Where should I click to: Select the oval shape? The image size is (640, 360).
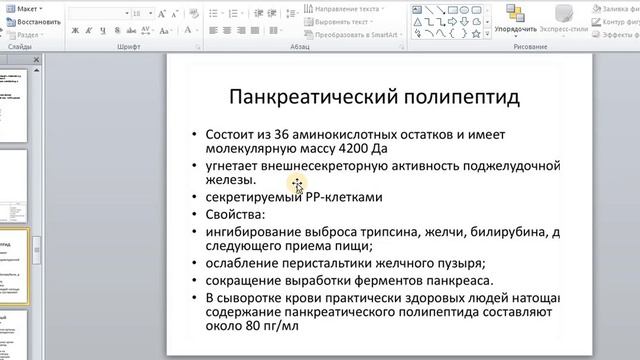464,10
